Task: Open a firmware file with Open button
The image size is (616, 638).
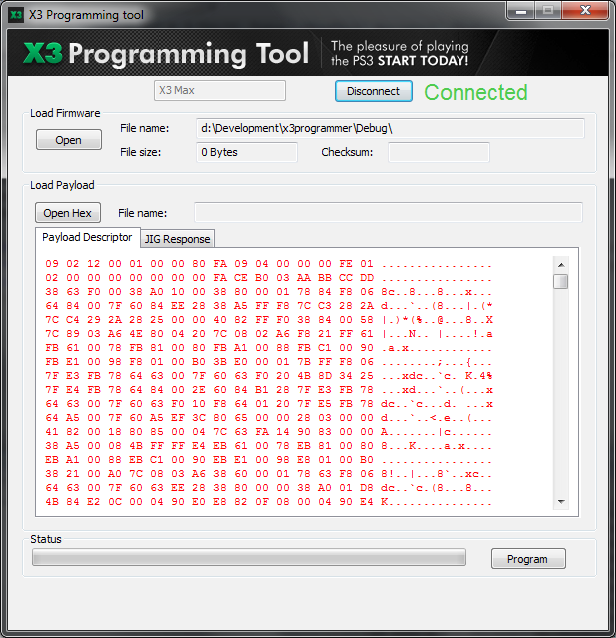Action: tap(69, 140)
